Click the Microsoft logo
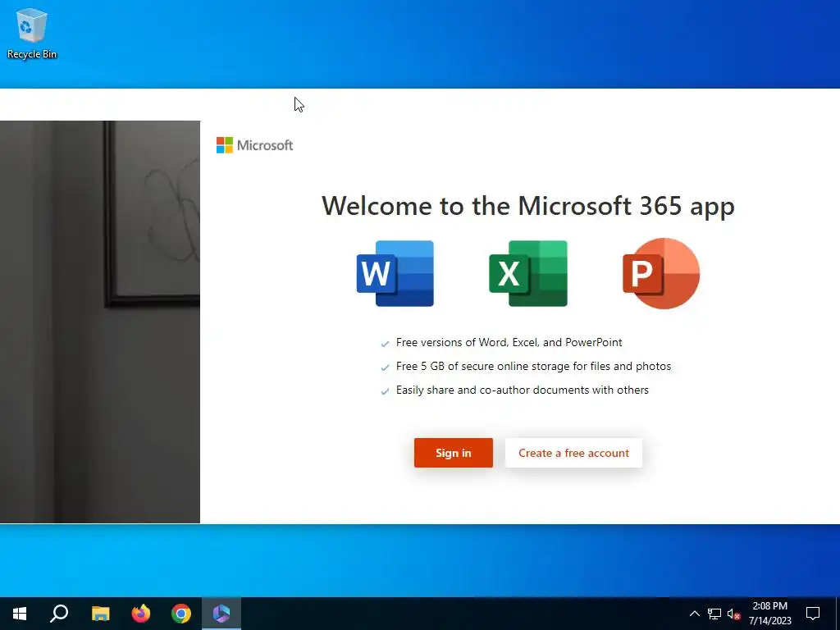Viewport: 840px width, 630px height. (x=254, y=145)
